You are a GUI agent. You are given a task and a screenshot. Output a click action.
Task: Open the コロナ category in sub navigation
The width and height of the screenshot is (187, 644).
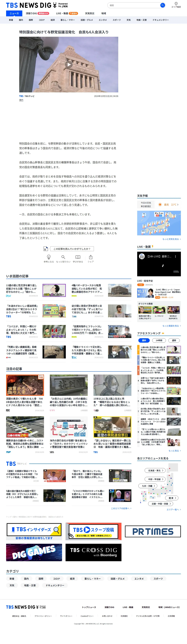tap(42, 20)
